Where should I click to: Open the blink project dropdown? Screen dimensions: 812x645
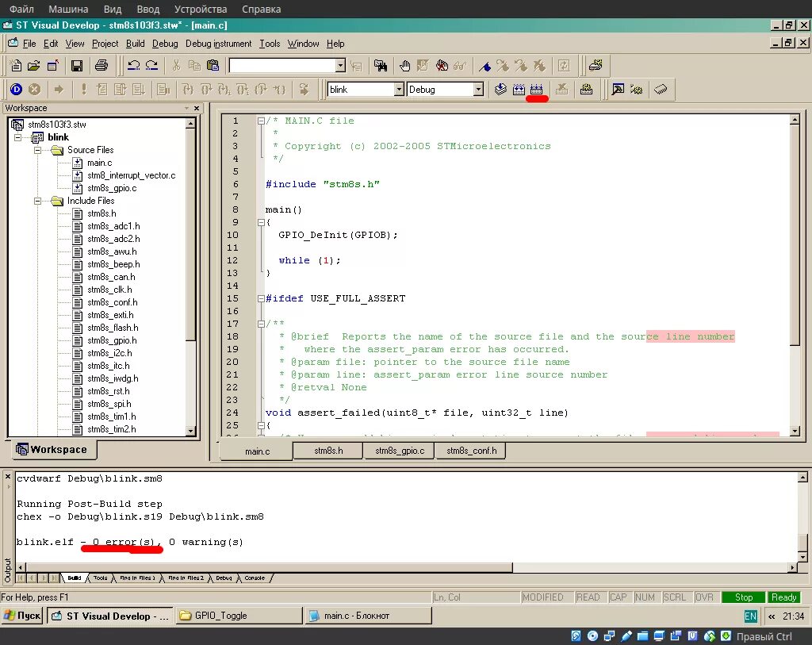(399, 90)
